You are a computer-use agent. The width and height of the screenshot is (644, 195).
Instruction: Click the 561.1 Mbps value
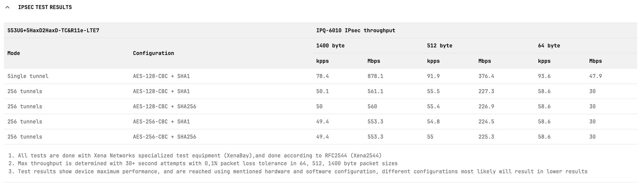pyautogui.click(x=375, y=91)
